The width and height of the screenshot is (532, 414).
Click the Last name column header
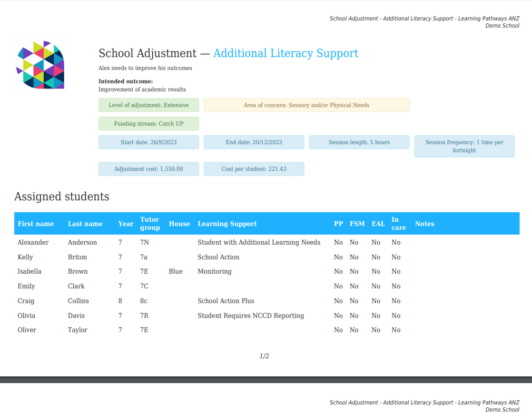85,224
